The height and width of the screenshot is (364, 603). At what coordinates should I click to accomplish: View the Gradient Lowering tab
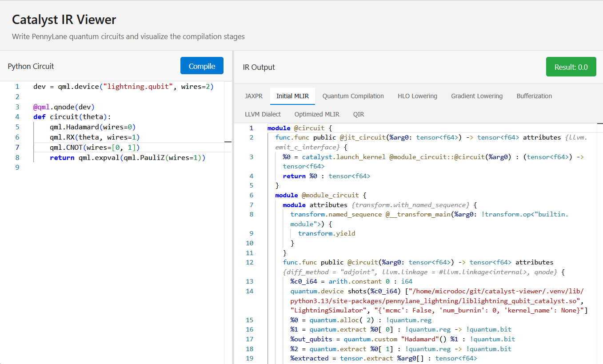[476, 96]
